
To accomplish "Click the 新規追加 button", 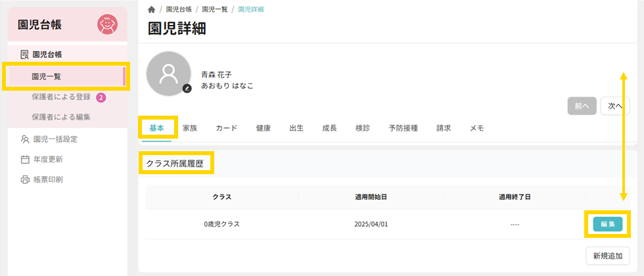I will 607,256.
